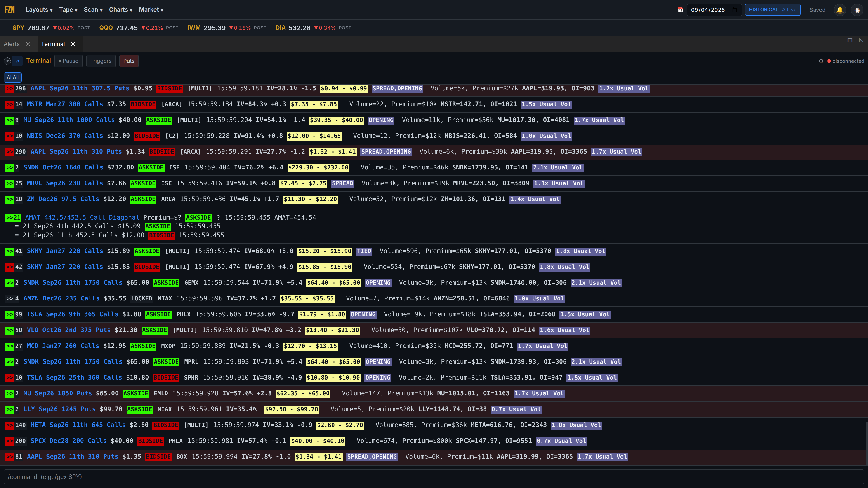Open the calendar date picker icon

680,10
